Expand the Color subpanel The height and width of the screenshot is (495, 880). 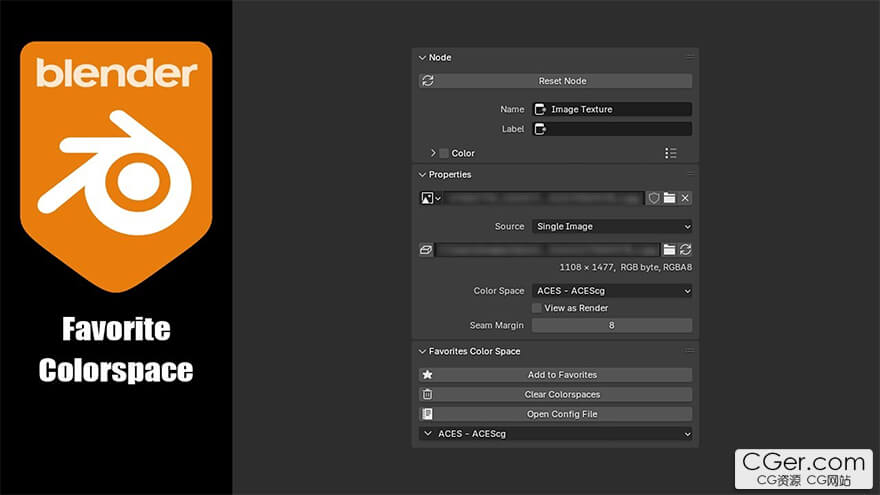pyautogui.click(x=433, y=153)
